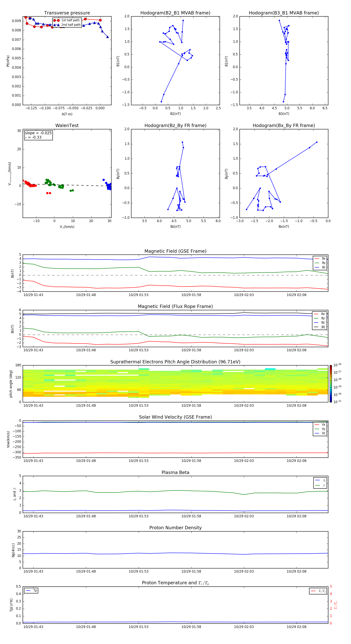
Task: Click the 'βp' legend entry in Plasma Beta
Action: click(320, 480)
